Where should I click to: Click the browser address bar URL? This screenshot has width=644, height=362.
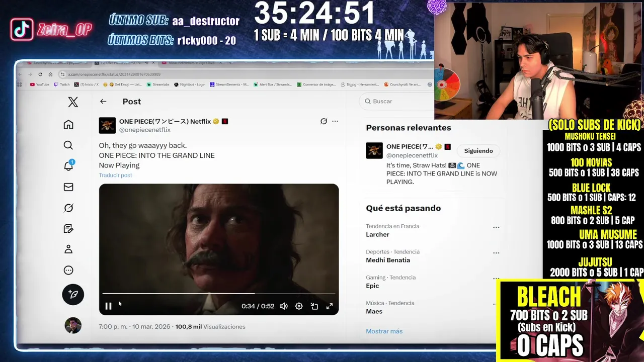coord(114,74)
